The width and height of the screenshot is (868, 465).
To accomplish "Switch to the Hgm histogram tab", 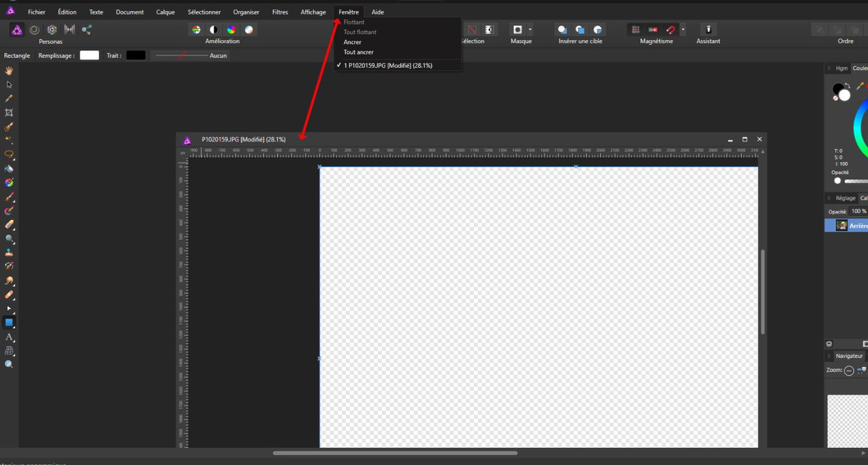I will click(x=842, y=68).
